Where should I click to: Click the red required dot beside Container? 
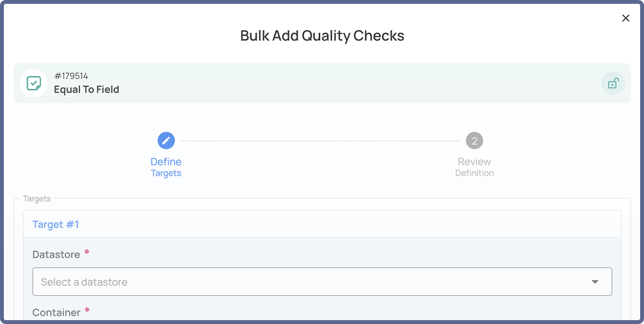point(87,310)
